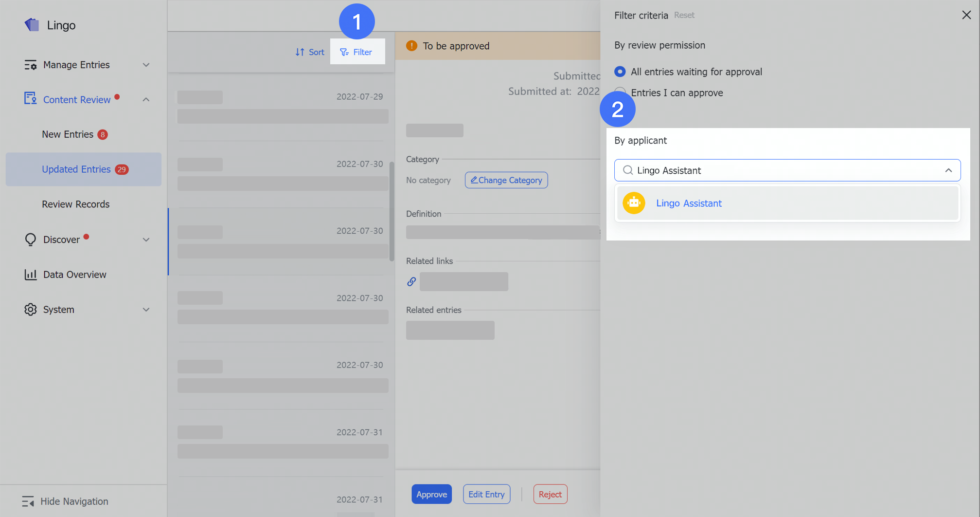Click the Hide Navigation icon
The width and height of the screenshot is (980, 517).
(29, 501)
